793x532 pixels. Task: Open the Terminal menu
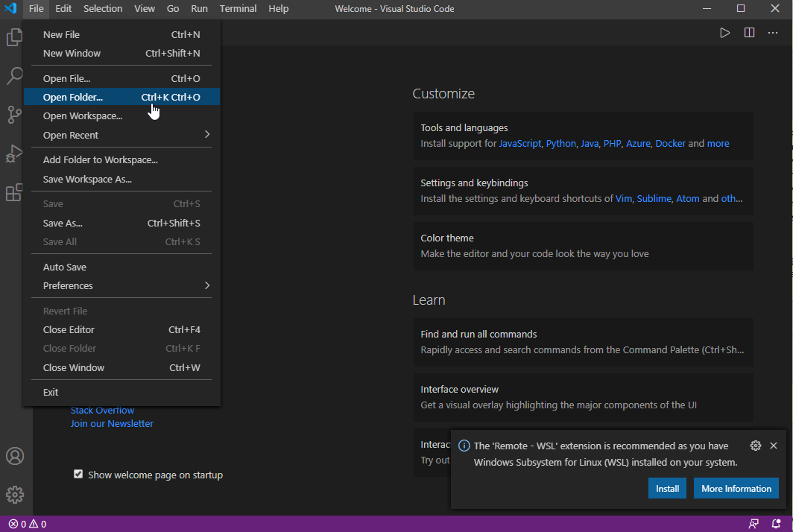238,9
